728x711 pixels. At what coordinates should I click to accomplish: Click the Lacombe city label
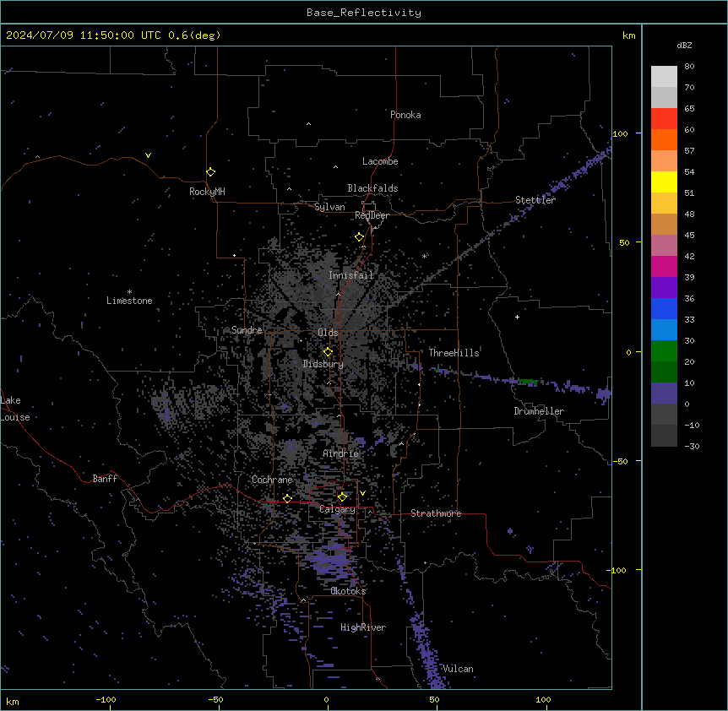[x=380, y=161]
